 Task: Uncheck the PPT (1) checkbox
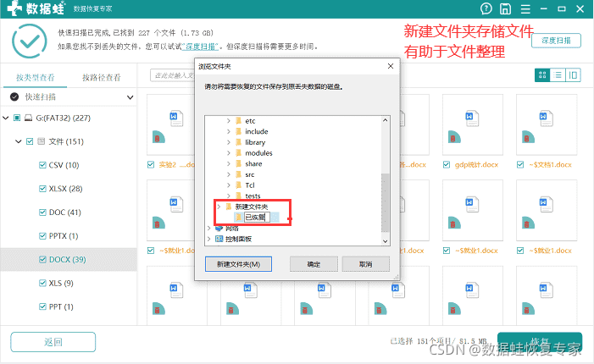42,306
